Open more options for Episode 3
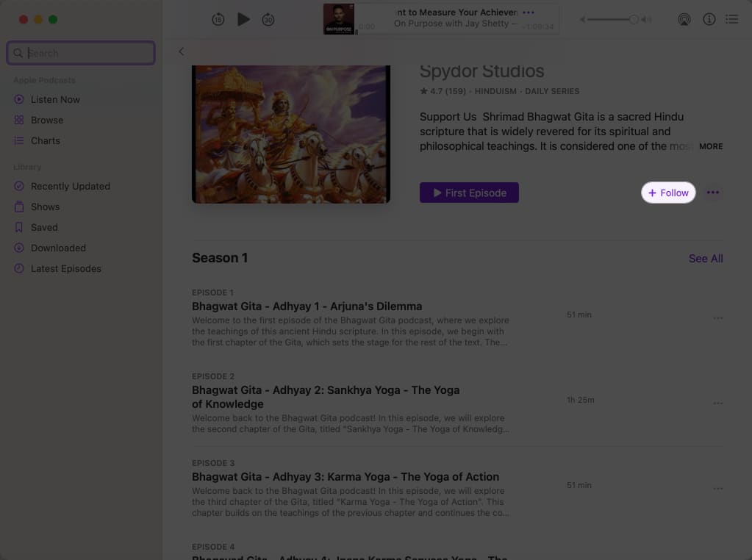The height and width of the screenshot is (560, 752). click(x=717, y=489)
